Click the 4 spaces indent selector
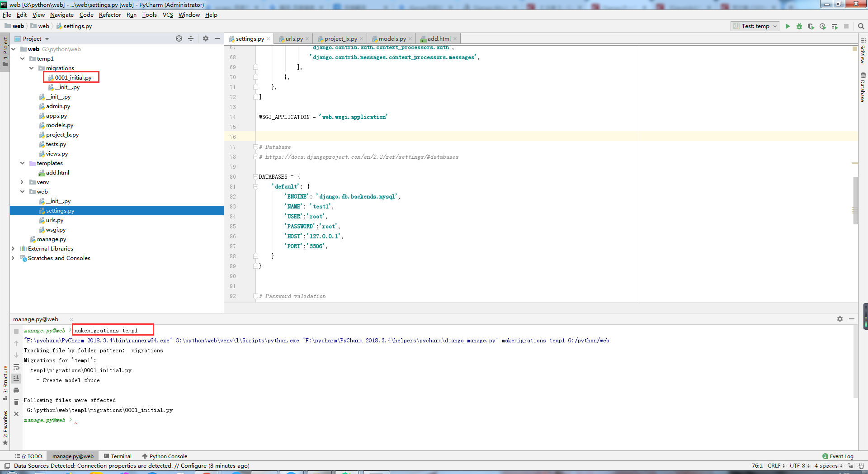The height and width of the screenshot is (474, 868). [828, 465]
